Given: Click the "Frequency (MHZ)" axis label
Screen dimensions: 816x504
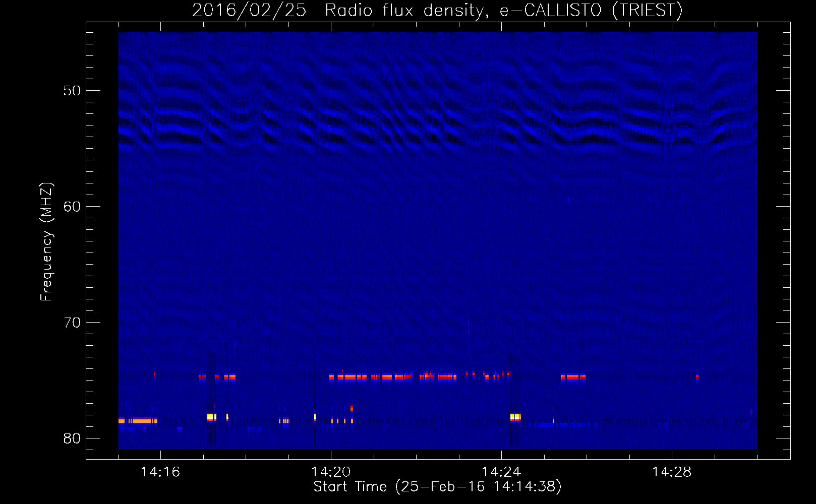Looking at the screenshot, I should [46, 242].
